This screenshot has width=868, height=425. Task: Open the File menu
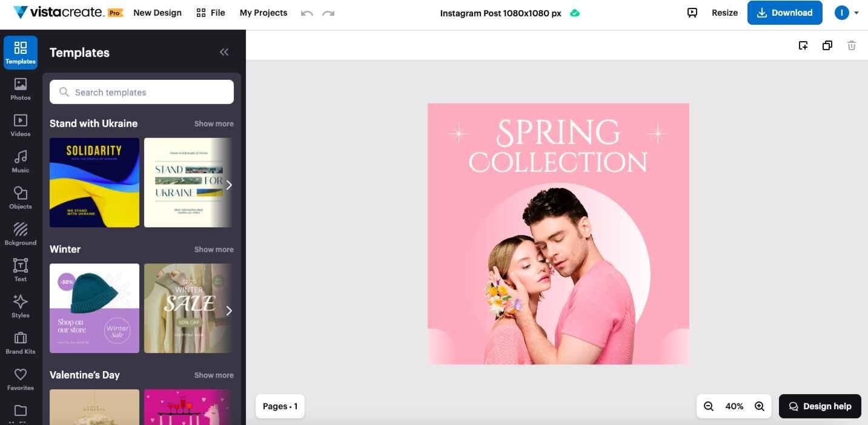(211, 13)
